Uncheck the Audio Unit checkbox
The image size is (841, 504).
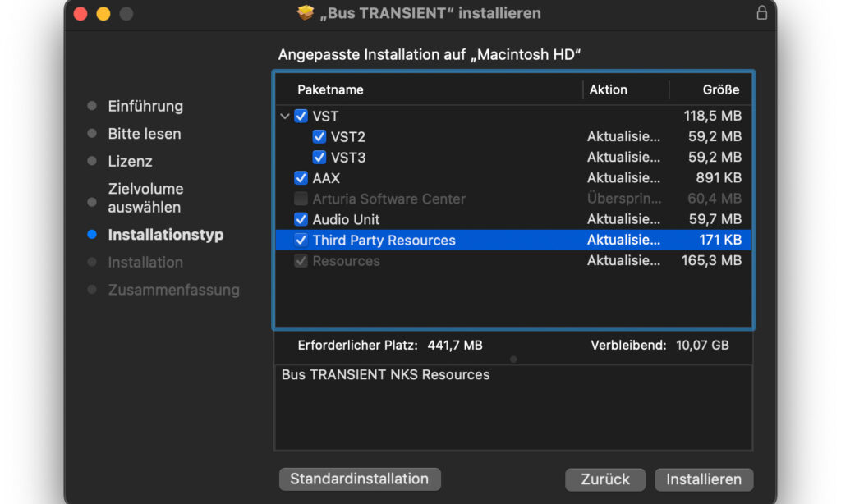[x=301, y=219]
